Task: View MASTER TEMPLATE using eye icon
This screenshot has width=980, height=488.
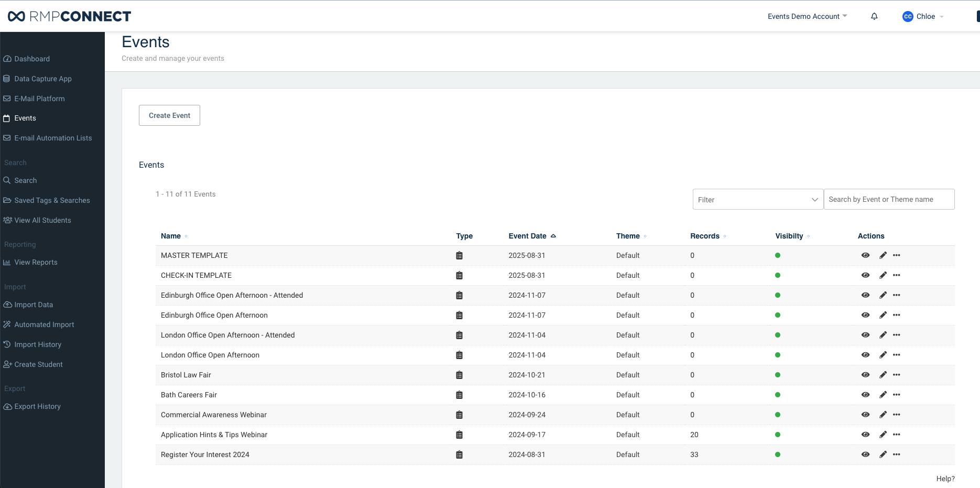Action: (x=865, y=255)
